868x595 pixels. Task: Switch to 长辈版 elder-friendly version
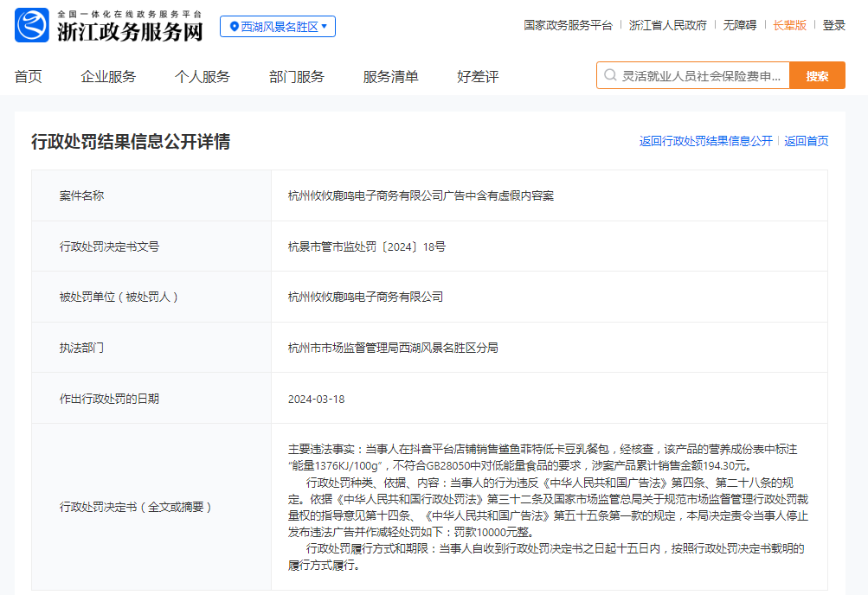[789, 25]
